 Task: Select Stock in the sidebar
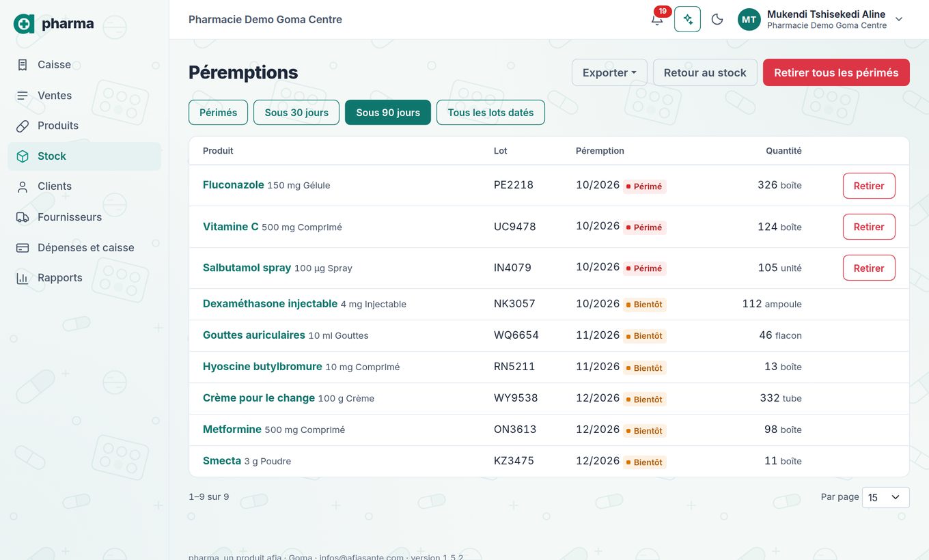click(85, 156)
